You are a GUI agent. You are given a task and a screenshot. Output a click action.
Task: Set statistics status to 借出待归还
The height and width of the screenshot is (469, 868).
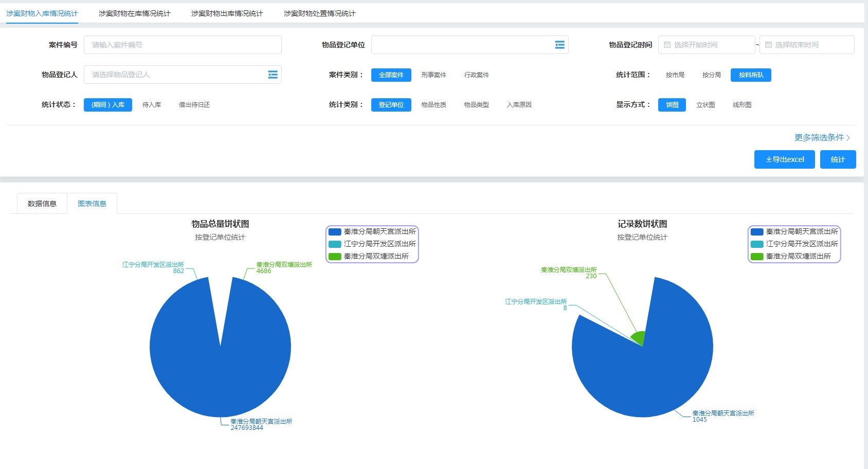tap(194, 105)
